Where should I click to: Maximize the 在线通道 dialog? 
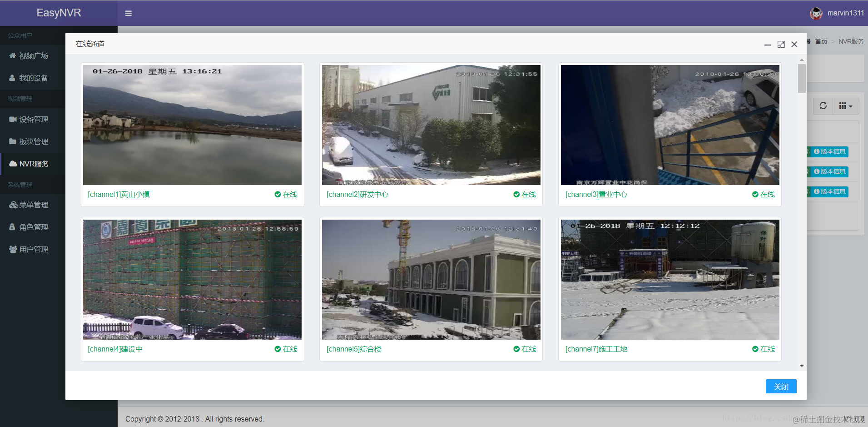pyautogui.click(x=781, y=45)
